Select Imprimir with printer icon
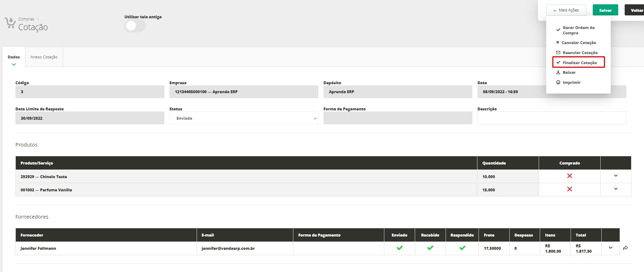This screenshot has height=272, width=644. [571, 82]
